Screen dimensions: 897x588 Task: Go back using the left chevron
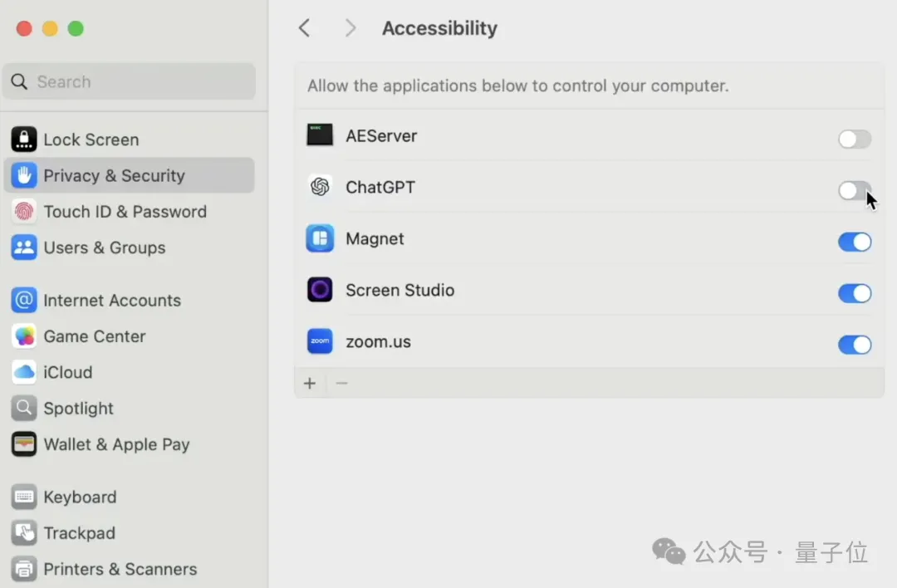pyautogui.click(x=305, y=28)
